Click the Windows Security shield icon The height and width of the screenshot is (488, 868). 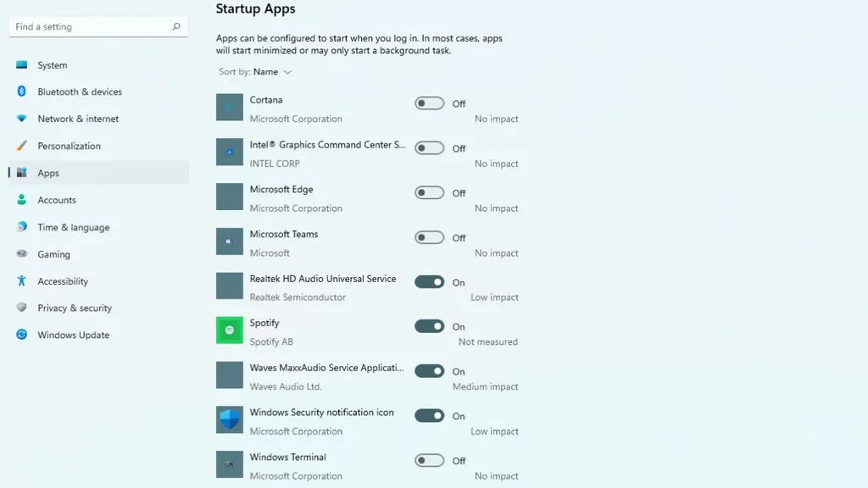coord(230,419)
